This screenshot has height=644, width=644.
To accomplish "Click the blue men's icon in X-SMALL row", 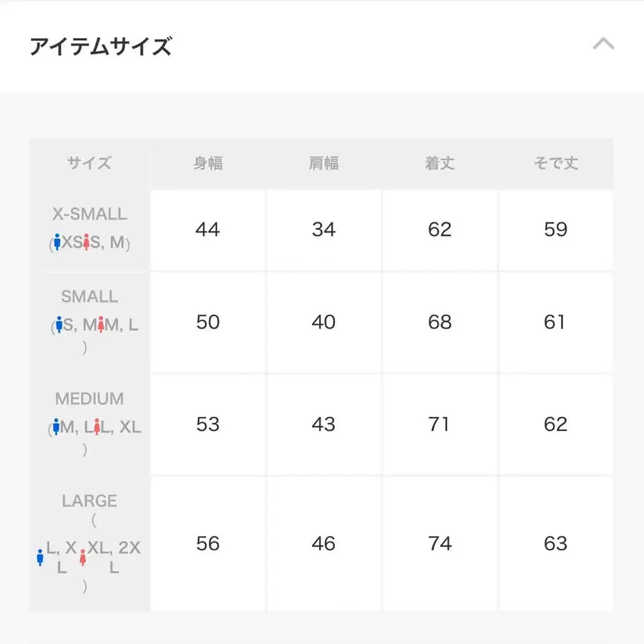I will [x=57, y=243].
